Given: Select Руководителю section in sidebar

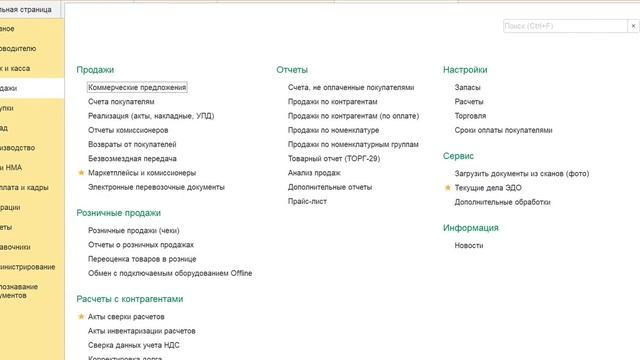Looking at the screenshot, I should pos(32,49).
